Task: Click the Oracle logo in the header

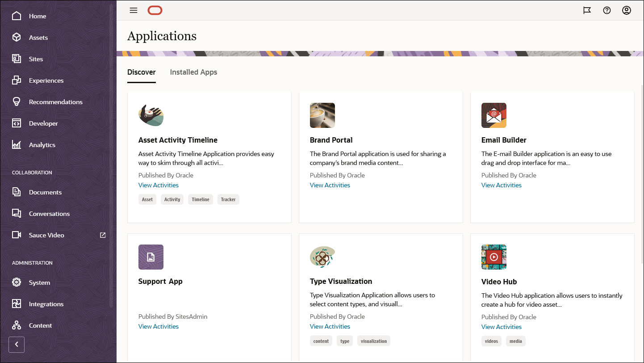Action: click(155, 10)
